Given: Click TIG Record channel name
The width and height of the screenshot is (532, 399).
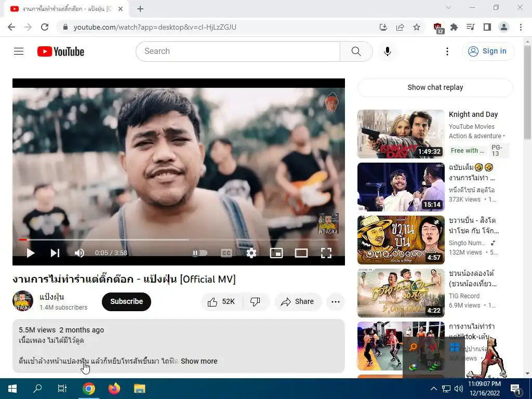Looking at the screenshot, I should [464, 296].
